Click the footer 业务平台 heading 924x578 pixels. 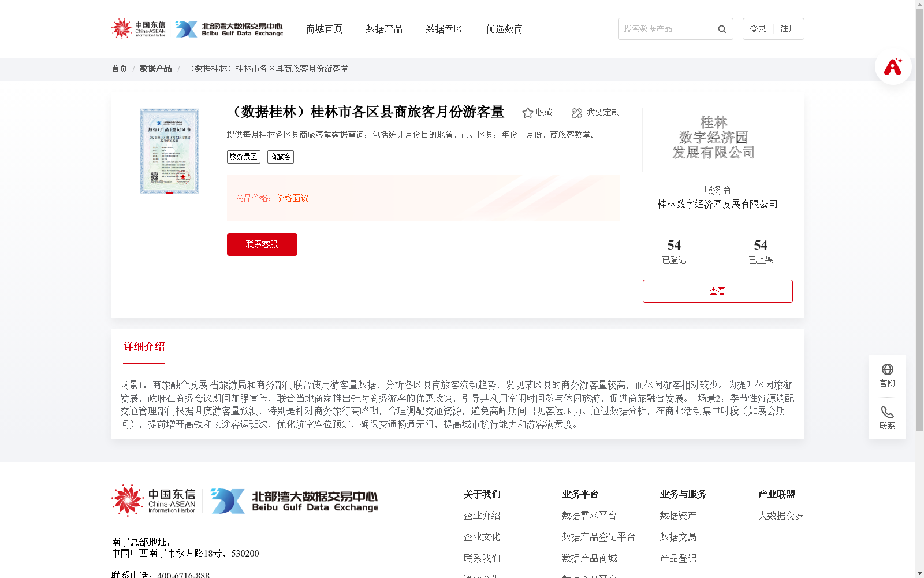(580, 494)
